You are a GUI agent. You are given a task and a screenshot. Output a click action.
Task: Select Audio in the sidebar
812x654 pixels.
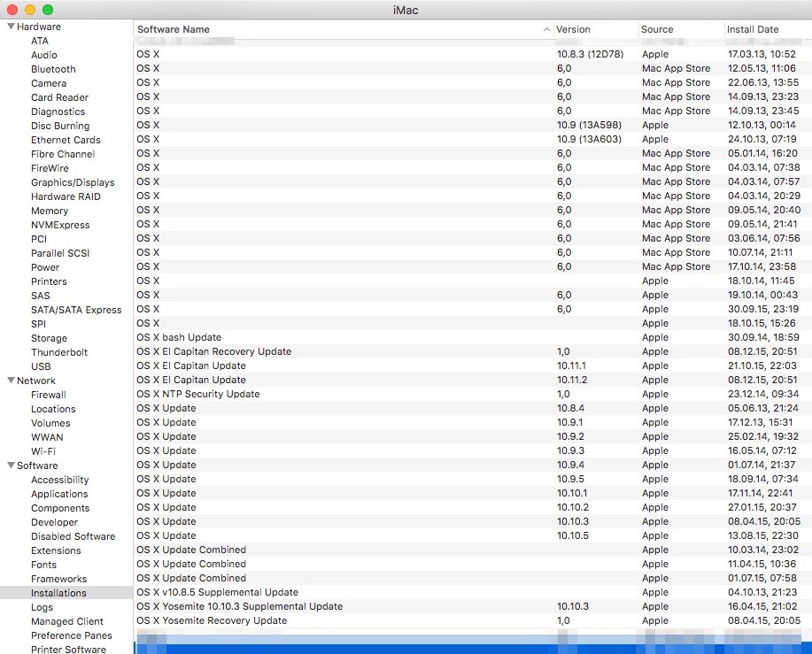[x=44, y=55]
